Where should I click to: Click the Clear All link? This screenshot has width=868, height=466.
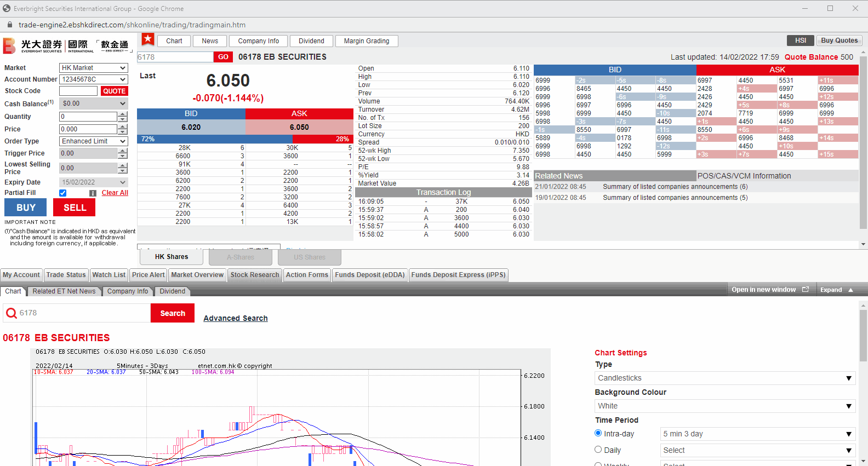click(x=115, y=193)
